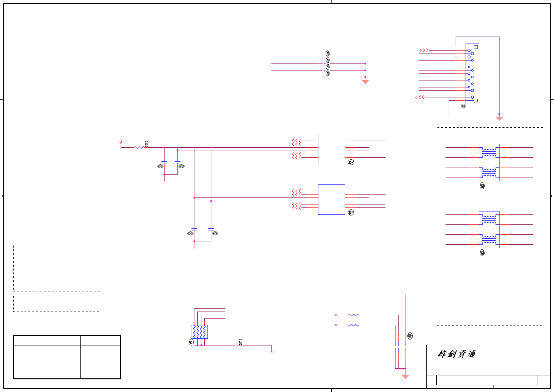
Task: Click the no-connect X mark on connector pin
Action: [x=456, y=57]
